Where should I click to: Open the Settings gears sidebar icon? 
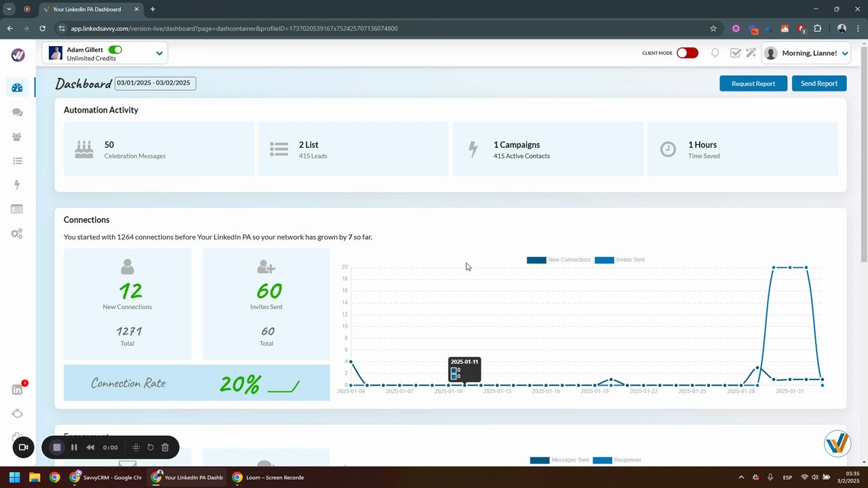pyautogui.click(x=17, y=234)
